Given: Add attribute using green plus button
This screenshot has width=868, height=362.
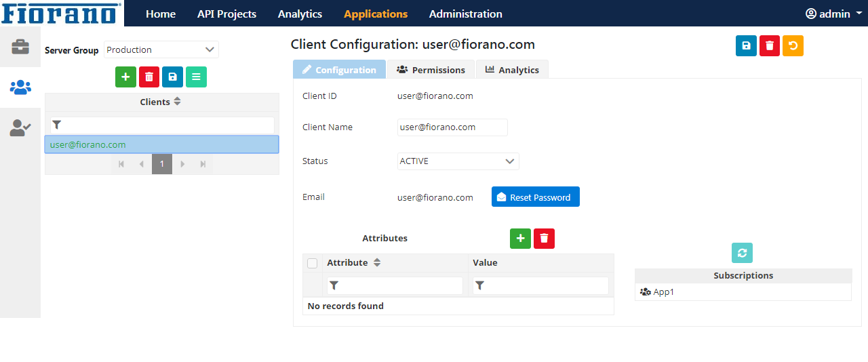Looking at the screenshot, I should [x=520, y=239].
